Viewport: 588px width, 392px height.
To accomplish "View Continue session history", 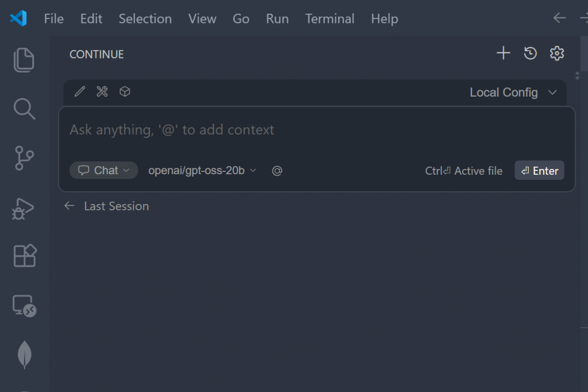I will tap(531, 53).
